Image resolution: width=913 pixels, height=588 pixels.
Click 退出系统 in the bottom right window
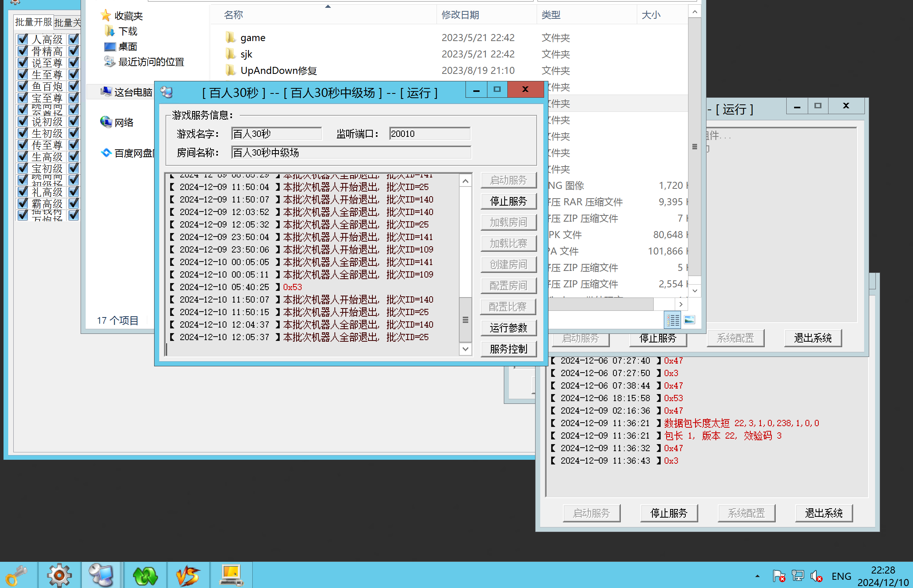pos(824,513)
